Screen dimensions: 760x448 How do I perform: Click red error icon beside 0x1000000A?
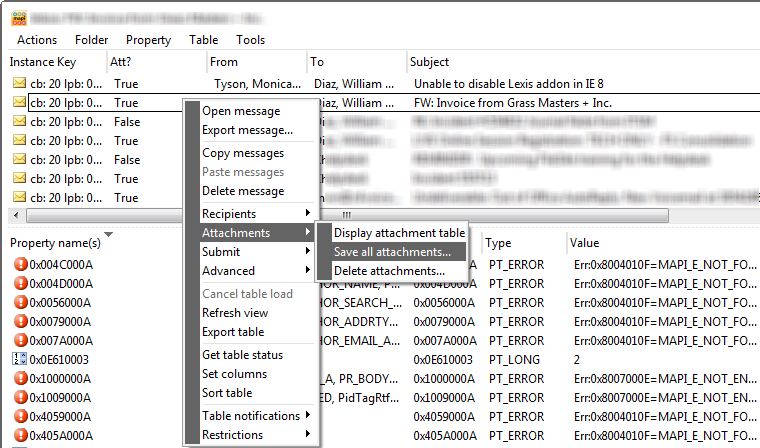pos(20,379)
